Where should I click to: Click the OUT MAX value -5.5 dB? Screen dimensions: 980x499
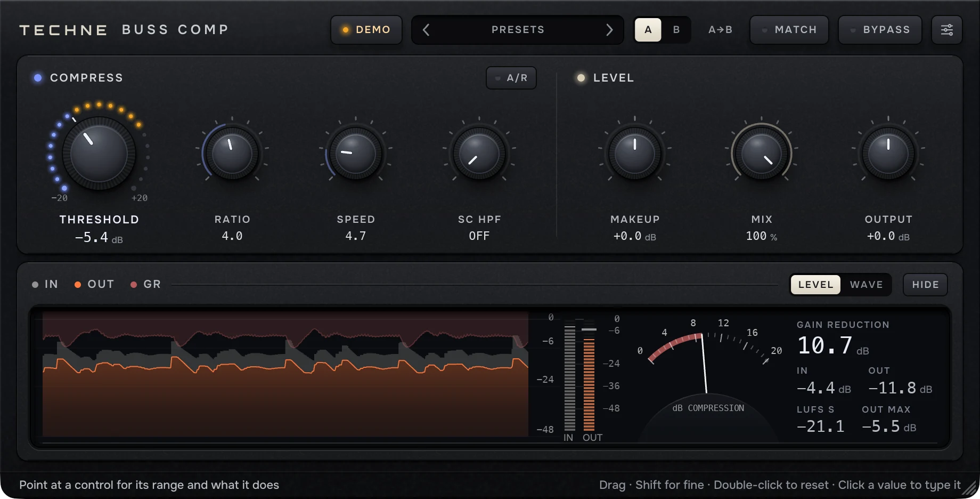point(889,426)
